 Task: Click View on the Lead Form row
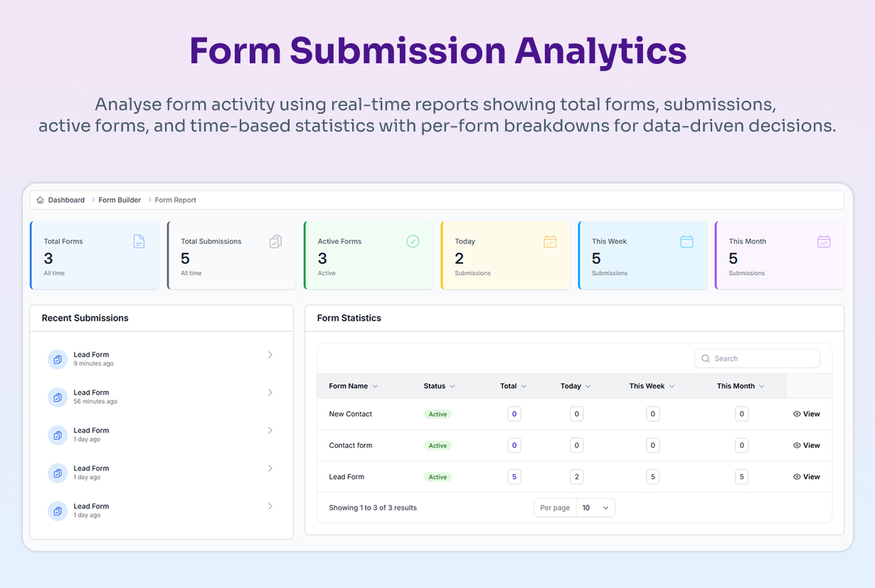807,476
